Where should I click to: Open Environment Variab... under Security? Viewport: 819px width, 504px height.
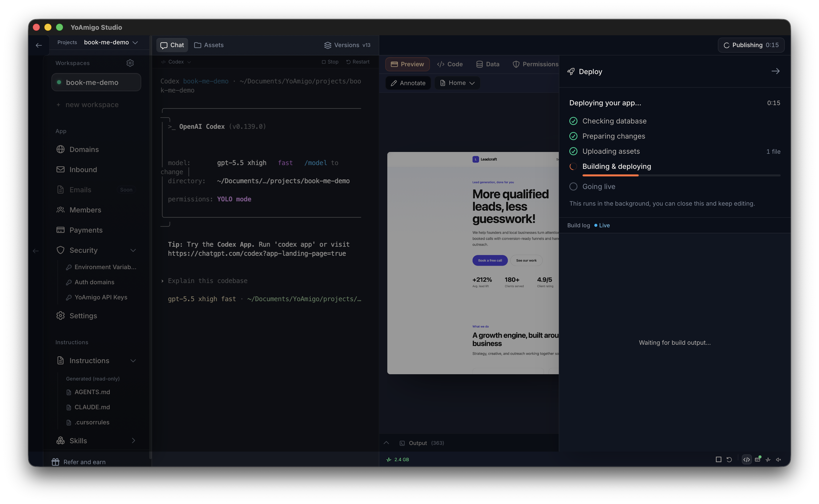coord(101,267)
